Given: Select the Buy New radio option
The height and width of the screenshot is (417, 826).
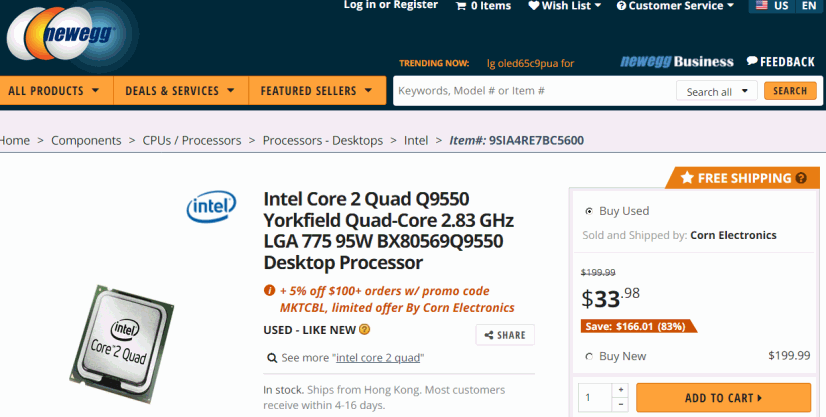Looking at the screenshot, I should point(589,356).
